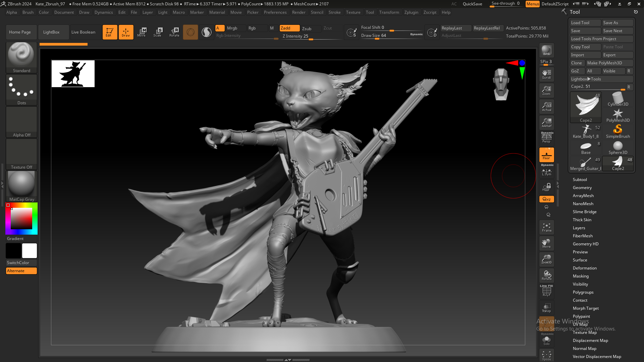Expand the Morph Target section
The image size is (644, 362).
click(x=586, y=308)
